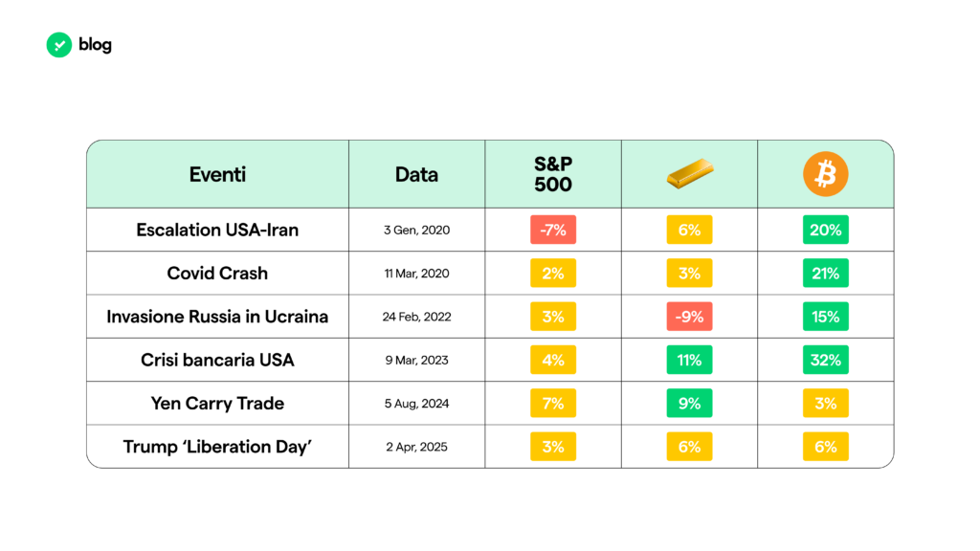Select the S&P 500 column header
980x551 pixels.
(x=553, y=174)
